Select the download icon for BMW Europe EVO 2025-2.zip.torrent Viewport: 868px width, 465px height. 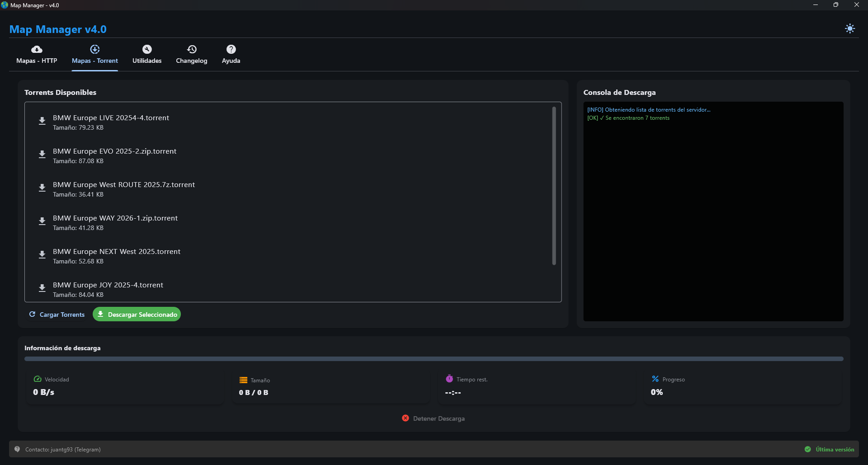click(42, 154)
